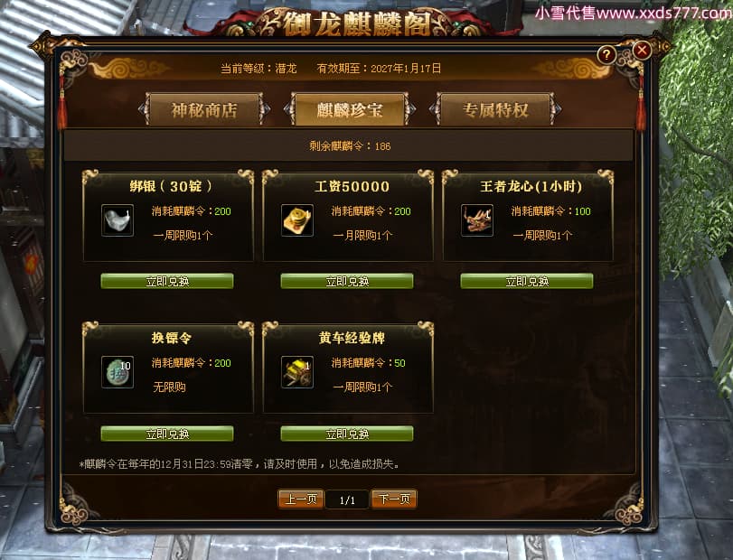Click the gold coin icon for 工资50000
733x560 pixels.
pos(297,220)
